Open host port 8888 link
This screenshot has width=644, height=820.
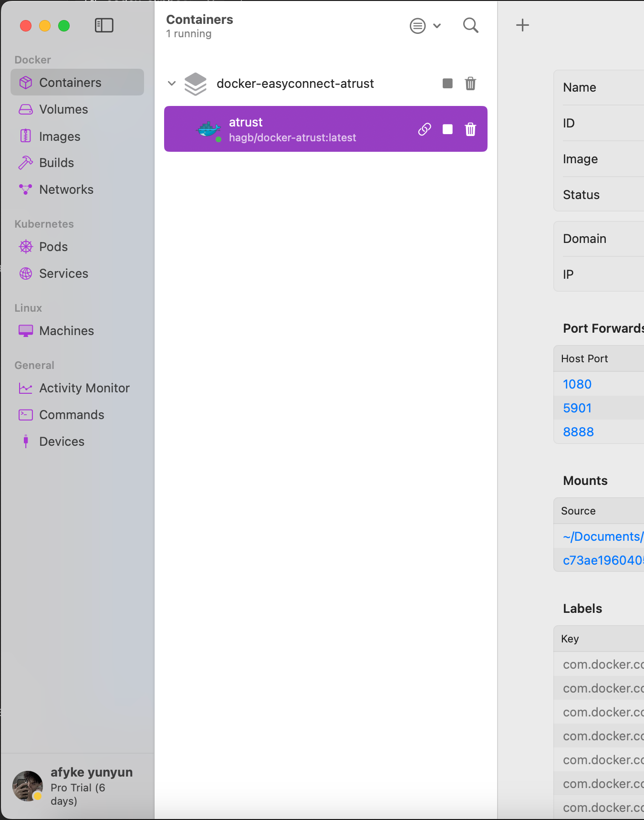click(578, 432)
